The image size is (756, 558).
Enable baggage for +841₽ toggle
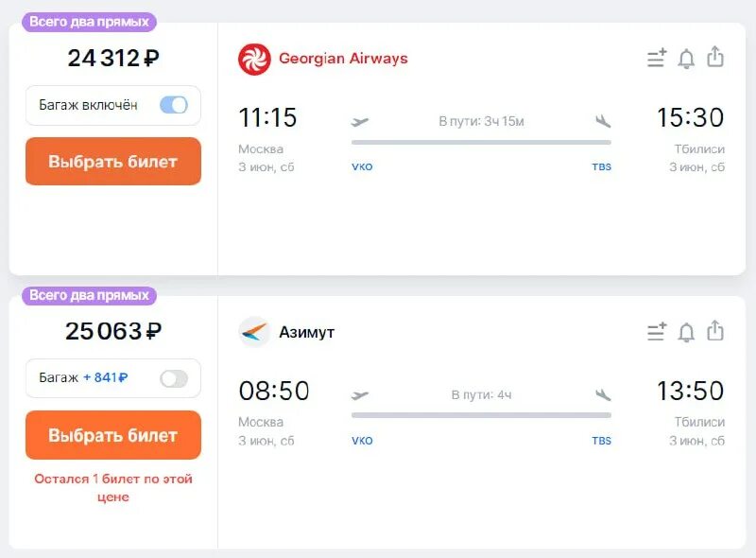174,378
